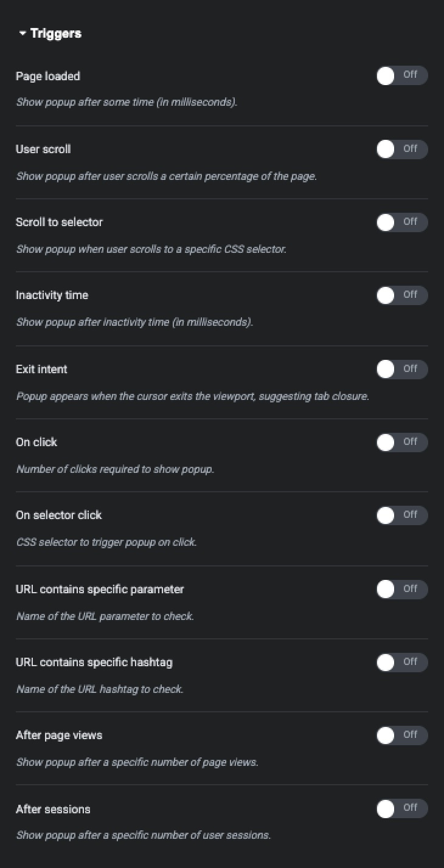Image resolution: width=444 pixels, height=868 pixels.
Task: Toggle URL contains specific parameter switch
Action: [x=401, y=589]
